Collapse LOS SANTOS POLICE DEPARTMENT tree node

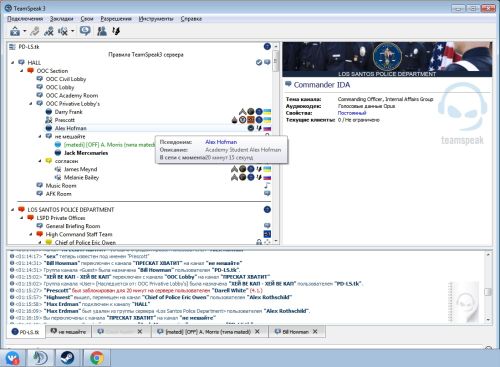[13, 210]
